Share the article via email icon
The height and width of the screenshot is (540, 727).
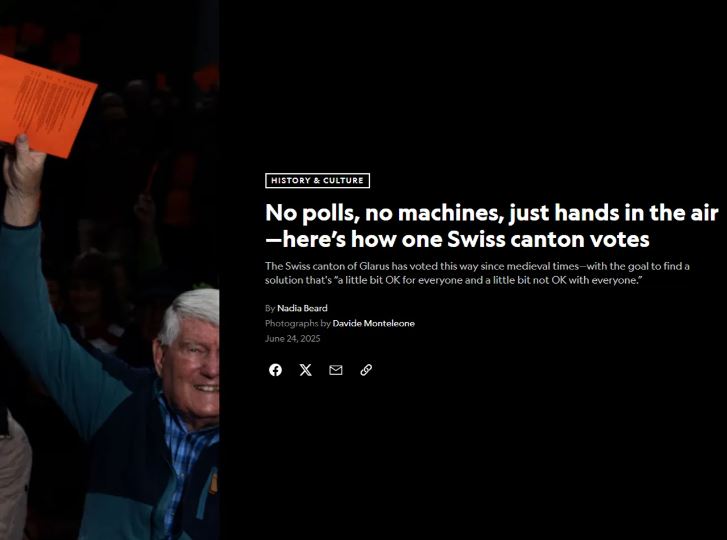pyautogui.click(x=336, y=370)
